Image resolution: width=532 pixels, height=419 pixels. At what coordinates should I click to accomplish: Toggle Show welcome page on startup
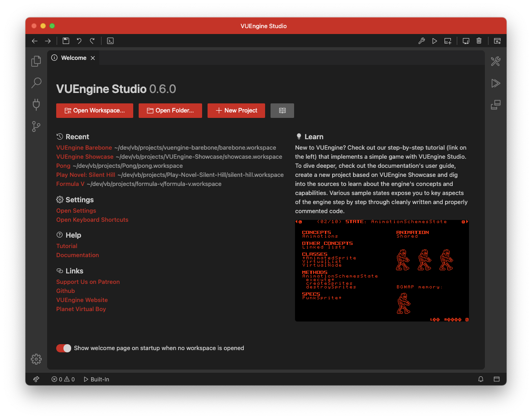[x=63, y=348]
